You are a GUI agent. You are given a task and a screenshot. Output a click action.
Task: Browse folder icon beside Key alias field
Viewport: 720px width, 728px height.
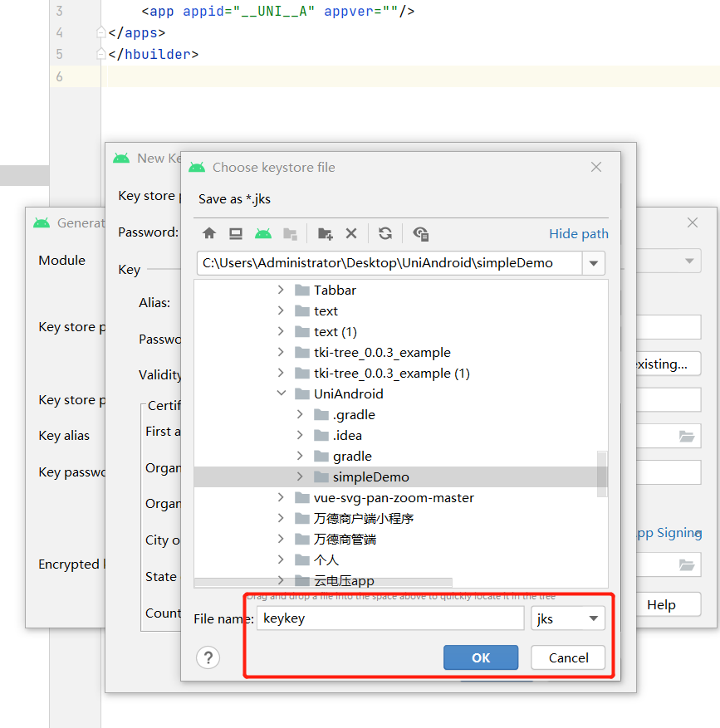(x=687, y=436)
